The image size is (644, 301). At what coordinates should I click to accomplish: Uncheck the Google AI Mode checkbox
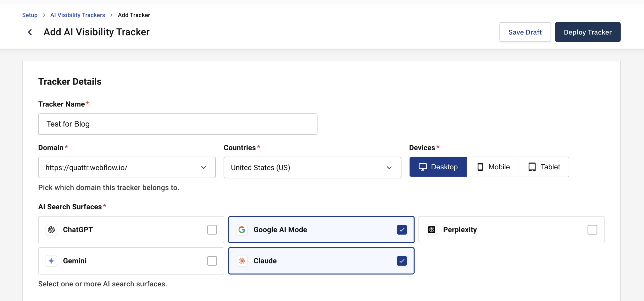(x=402, y=230)
